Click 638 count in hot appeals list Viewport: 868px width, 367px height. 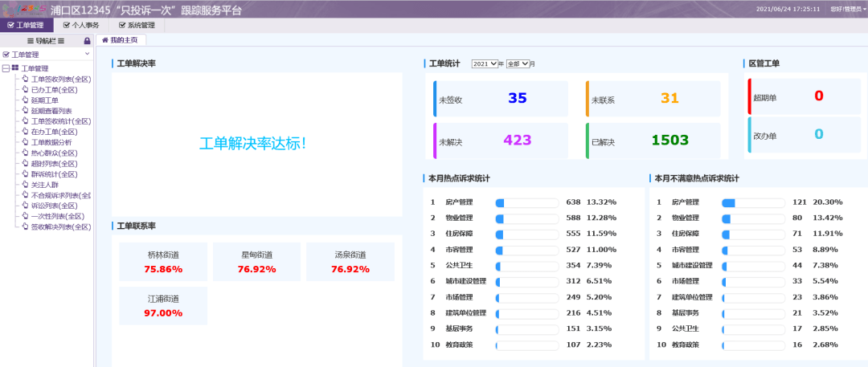[573, 202]
